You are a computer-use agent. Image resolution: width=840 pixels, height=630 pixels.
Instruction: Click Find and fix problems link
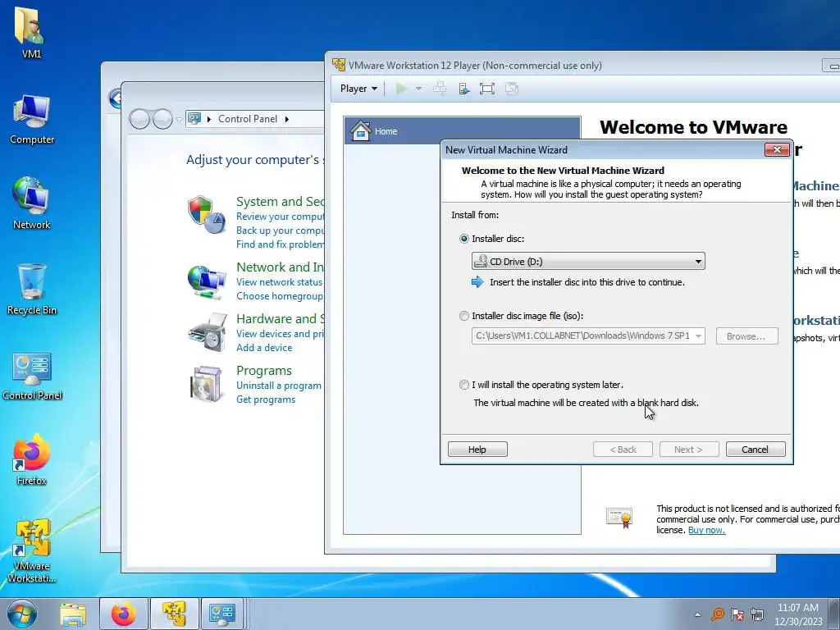click(x=281, y=244)
